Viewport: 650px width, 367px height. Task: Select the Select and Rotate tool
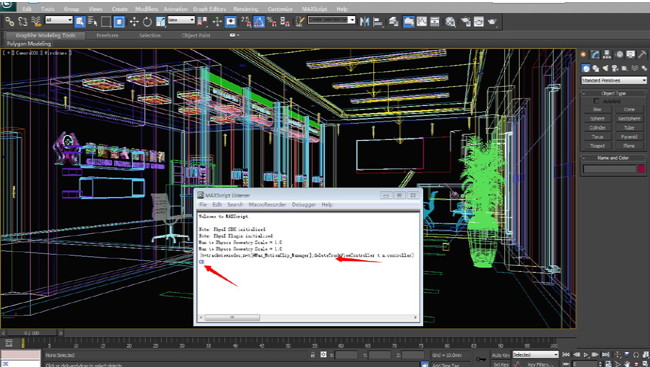(x=147, y=22)
